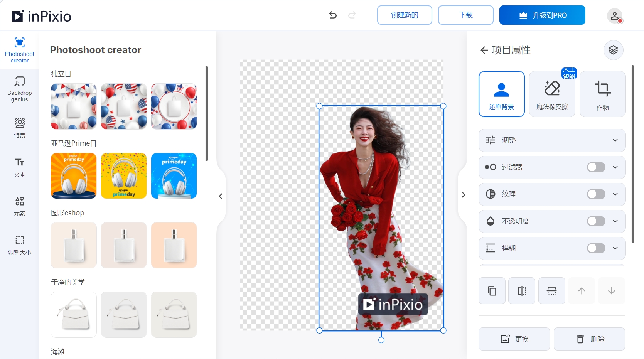Collapse left panel with chevron

click(221, 196)
